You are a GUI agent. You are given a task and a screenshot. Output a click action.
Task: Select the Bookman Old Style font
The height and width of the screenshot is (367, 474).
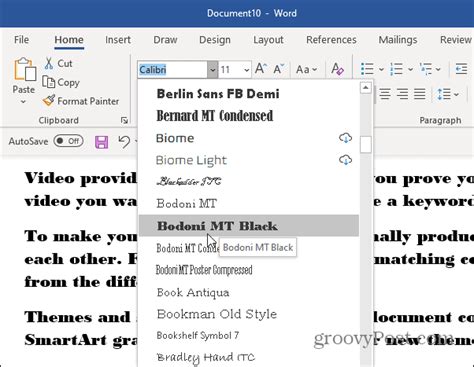(x=249, y=314)
